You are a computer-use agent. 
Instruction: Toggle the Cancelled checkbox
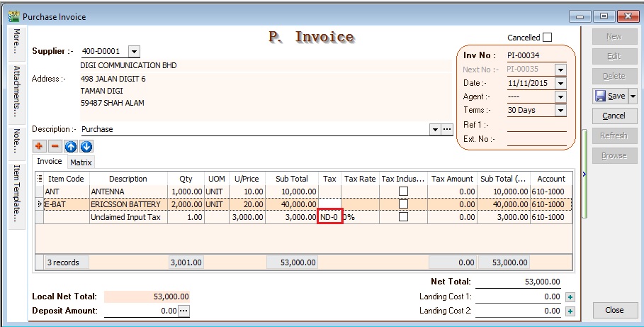pyautogui.click(x=547, y=38)
